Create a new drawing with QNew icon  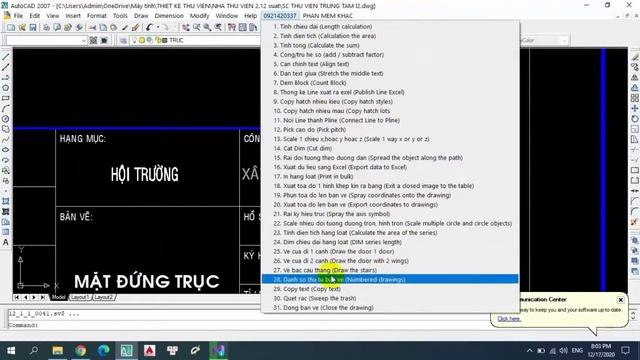[x=11, y=27]
